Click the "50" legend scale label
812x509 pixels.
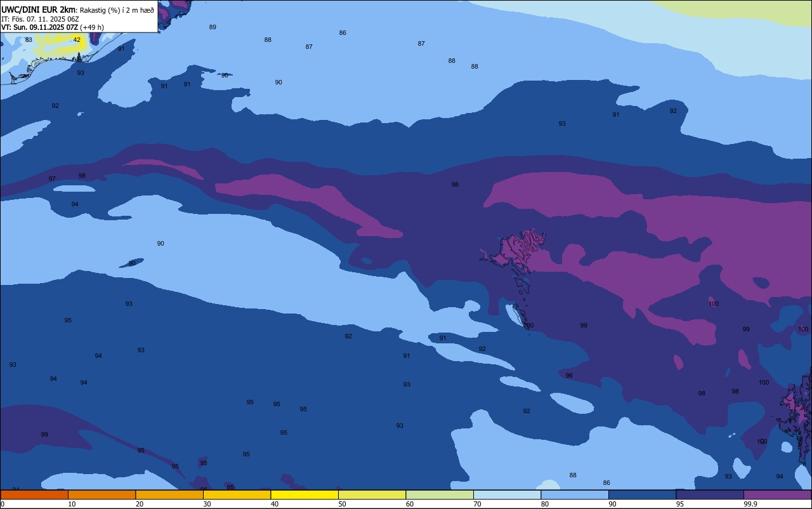pos(342,504)
